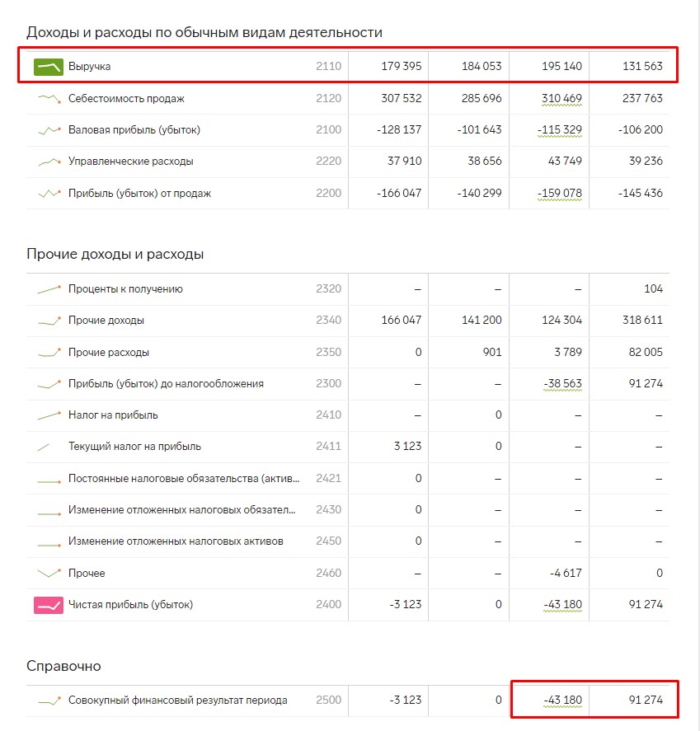Click other income value 318 611

click(x=642, y=321)
